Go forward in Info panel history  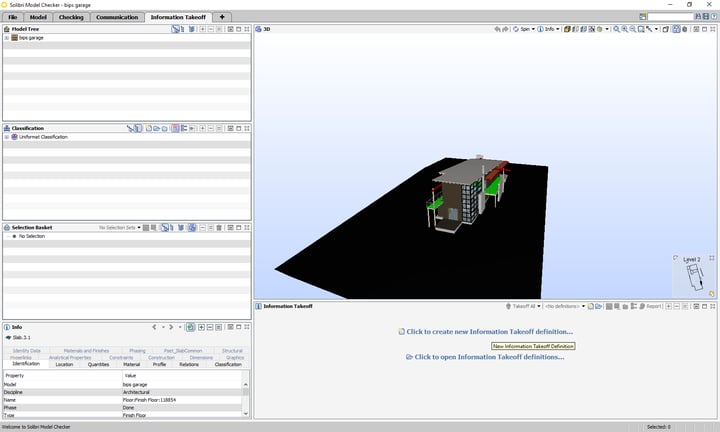click(x=171, y=327)
